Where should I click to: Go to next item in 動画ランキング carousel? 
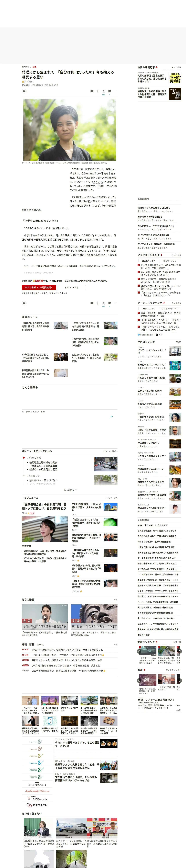point(180,651)
